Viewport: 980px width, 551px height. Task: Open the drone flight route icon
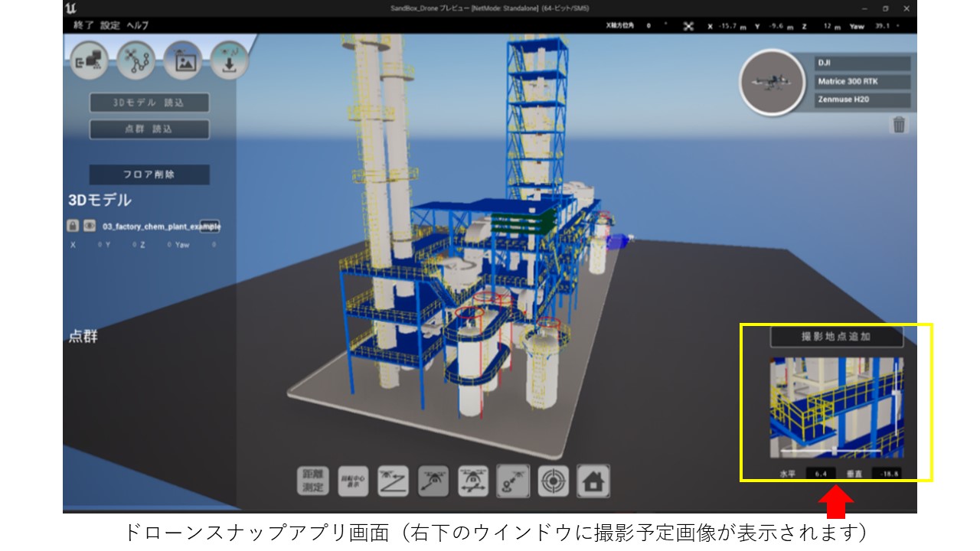pyautogui.click(x=136, y=61)
